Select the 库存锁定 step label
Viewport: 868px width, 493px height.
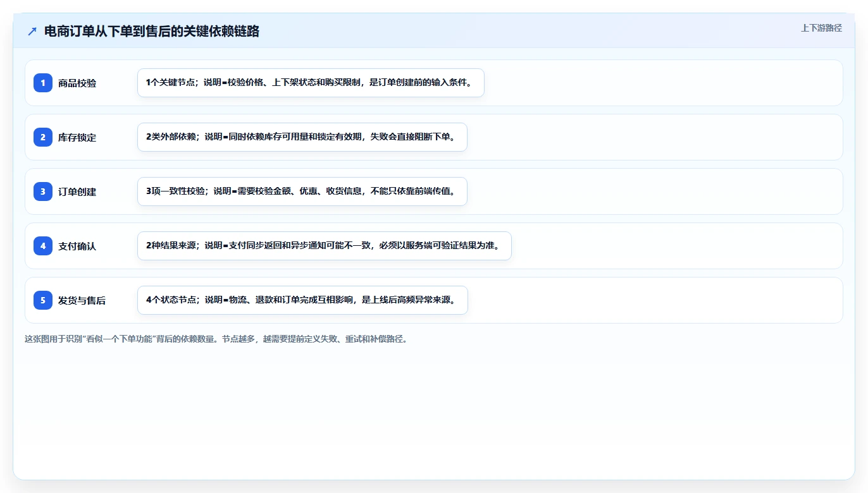[77, 137]
